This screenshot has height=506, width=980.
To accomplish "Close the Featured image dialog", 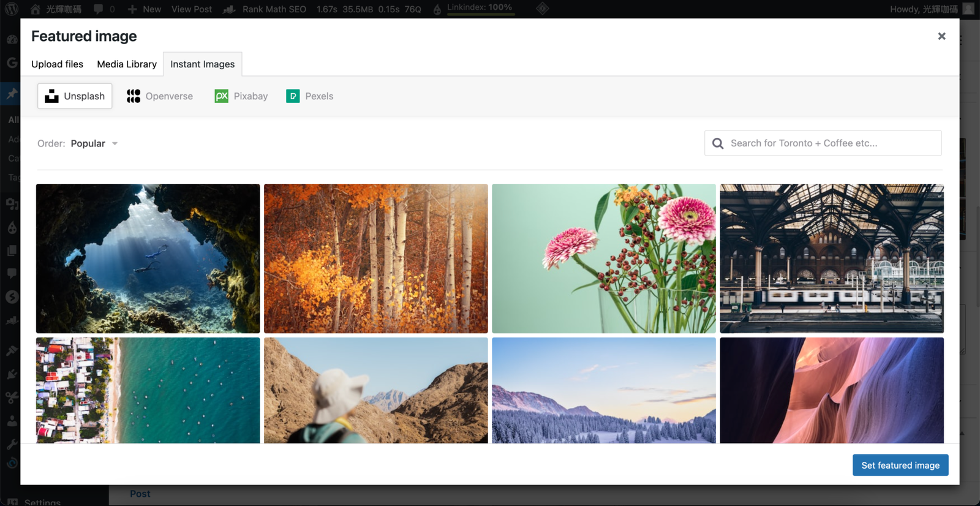I will click(x=941, y=36).
